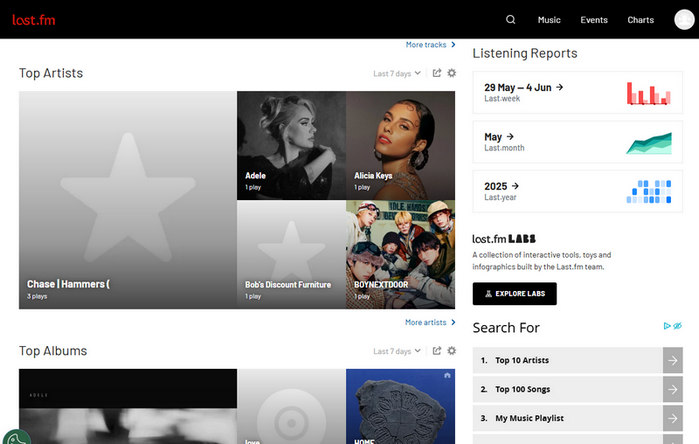Image resolution: width=699 pixels, height=444 pixels.
Task: Open the Events menu item
Action: (x=594, y=20)
